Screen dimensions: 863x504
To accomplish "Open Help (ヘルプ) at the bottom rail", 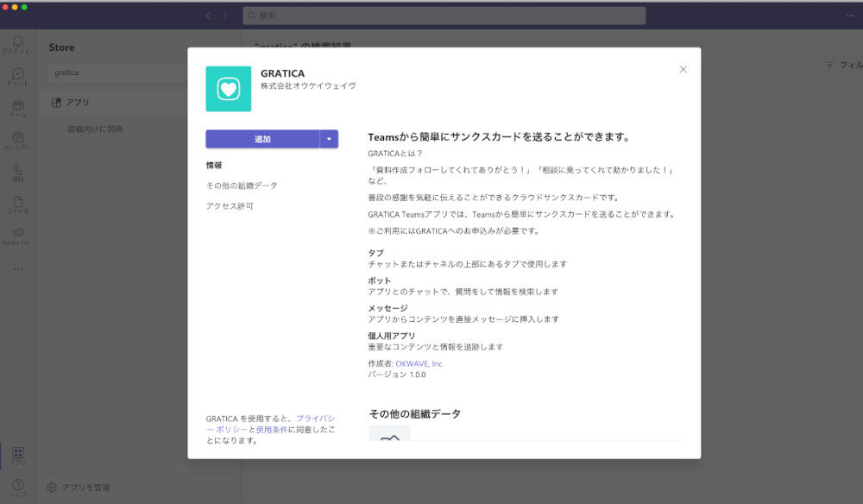I will tap(17, 485).
